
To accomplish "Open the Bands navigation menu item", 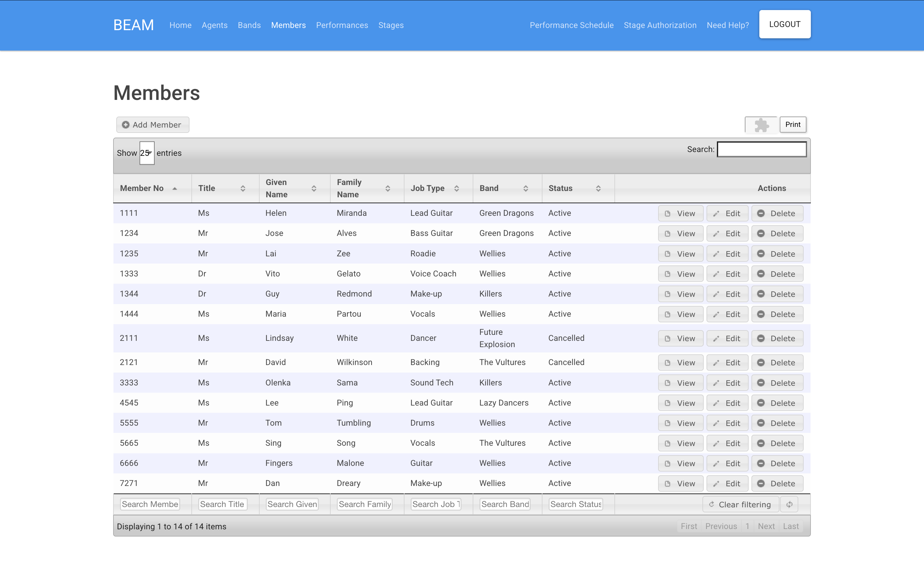I will click(249, 25).
